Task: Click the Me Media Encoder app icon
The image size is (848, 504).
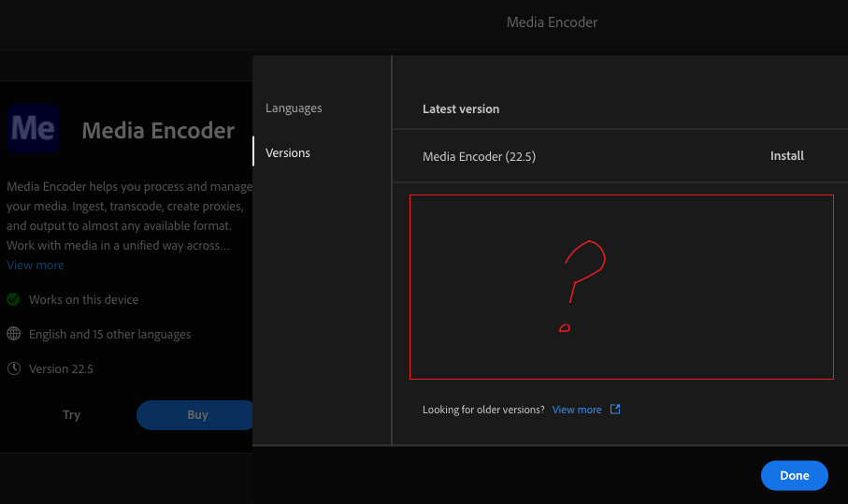Action: click(x=34, y=129)
